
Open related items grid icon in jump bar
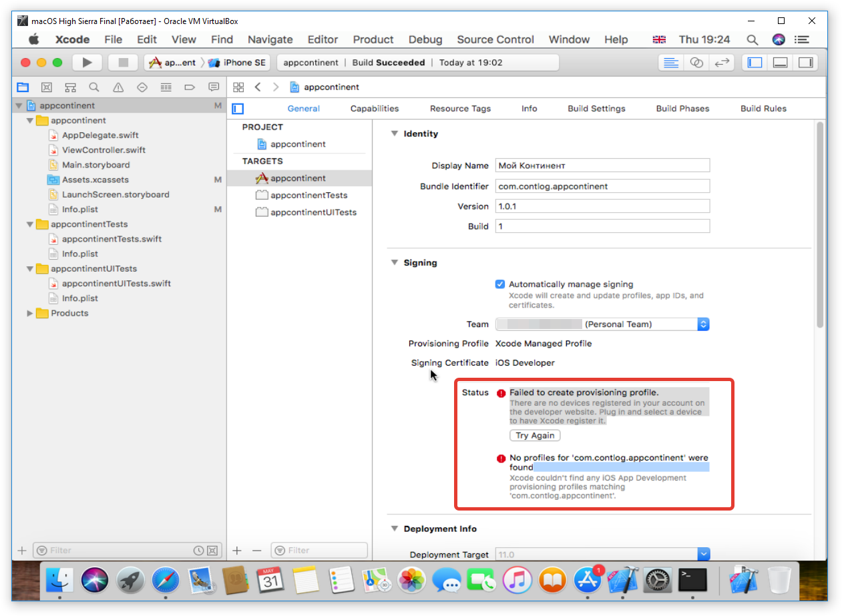238,87
